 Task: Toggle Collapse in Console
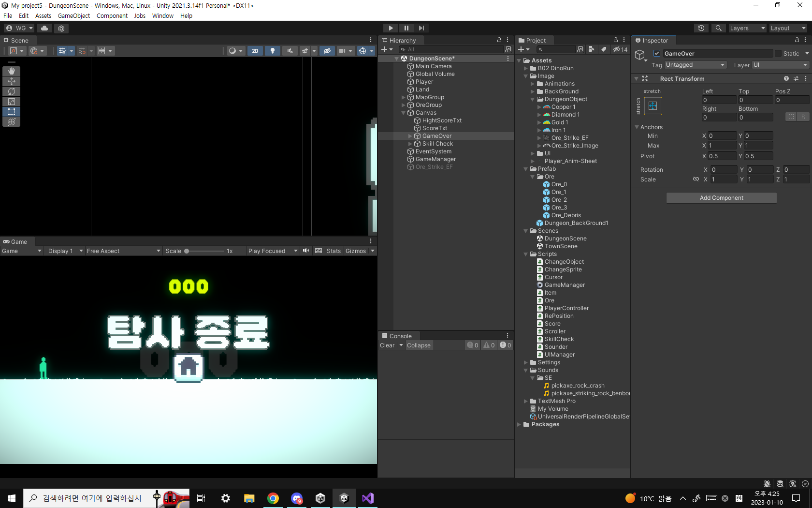pos(419,345)
